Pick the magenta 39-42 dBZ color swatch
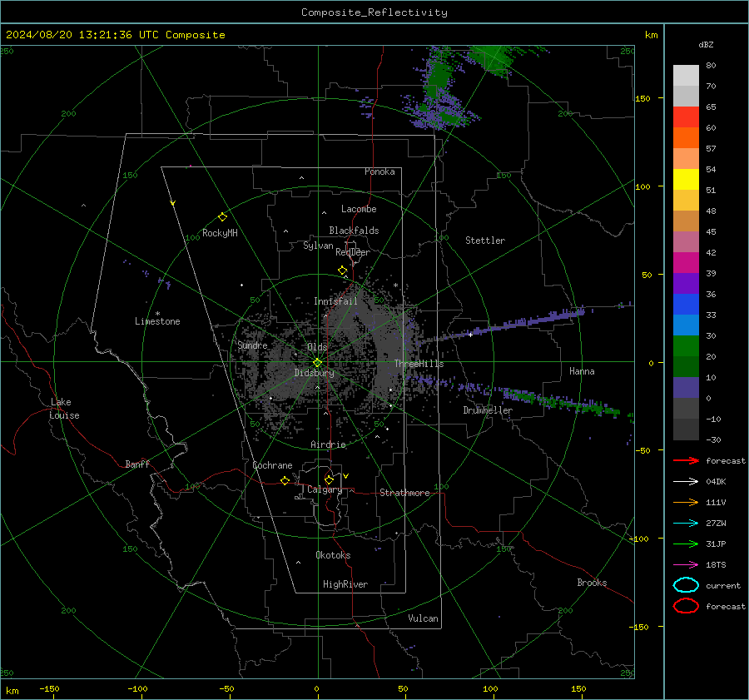This screenshot has height=700, width=749. (x=686, y=263)
